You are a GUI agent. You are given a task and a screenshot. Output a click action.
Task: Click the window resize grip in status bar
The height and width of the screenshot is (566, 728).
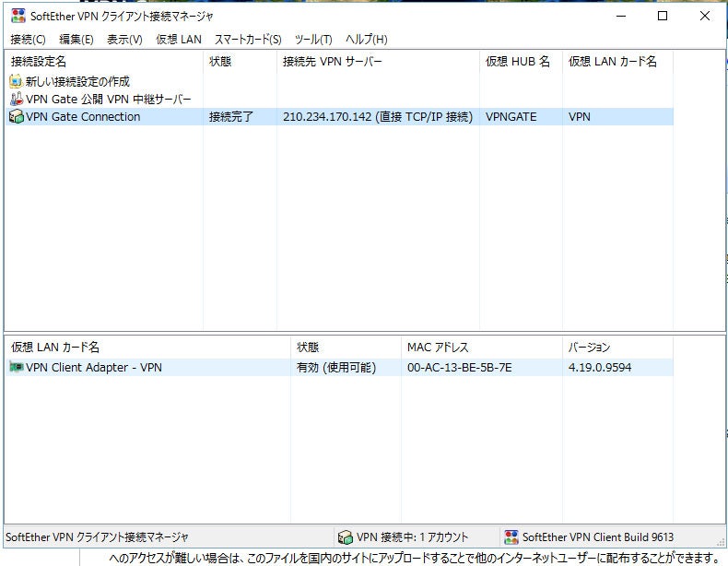point(720,541)
